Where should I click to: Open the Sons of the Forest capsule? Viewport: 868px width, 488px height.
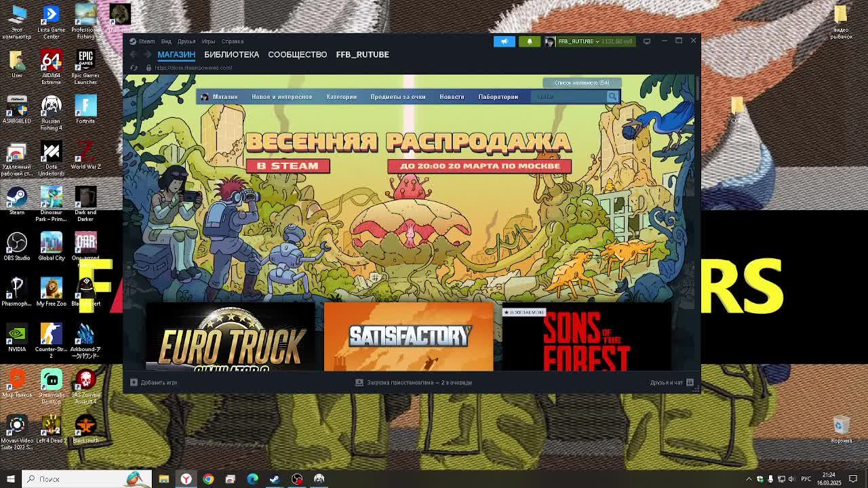coord(587,337)
